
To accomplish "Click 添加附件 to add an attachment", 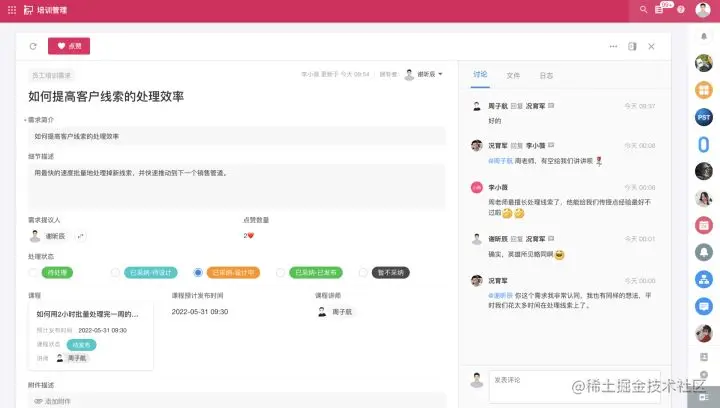I will click(52, 401).
